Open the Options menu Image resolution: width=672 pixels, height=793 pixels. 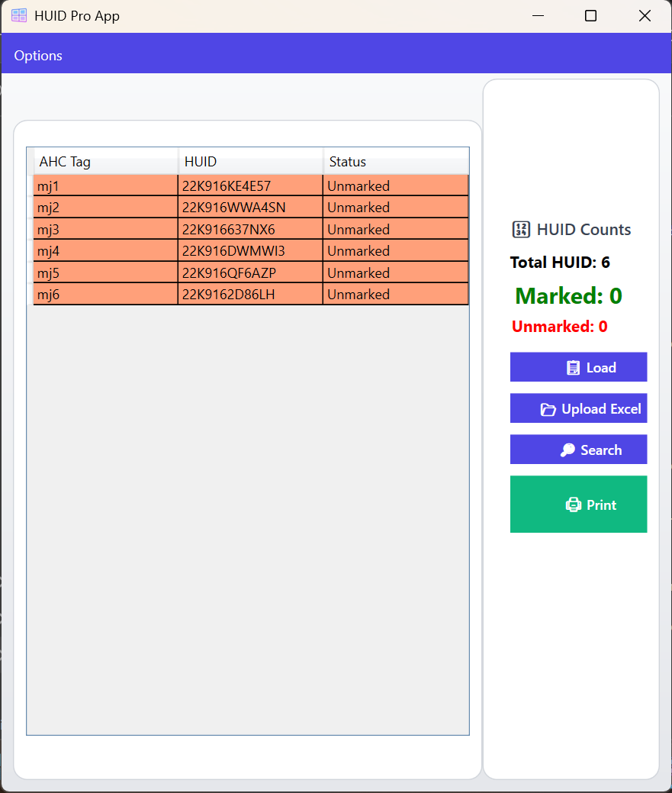click(38, 55)
